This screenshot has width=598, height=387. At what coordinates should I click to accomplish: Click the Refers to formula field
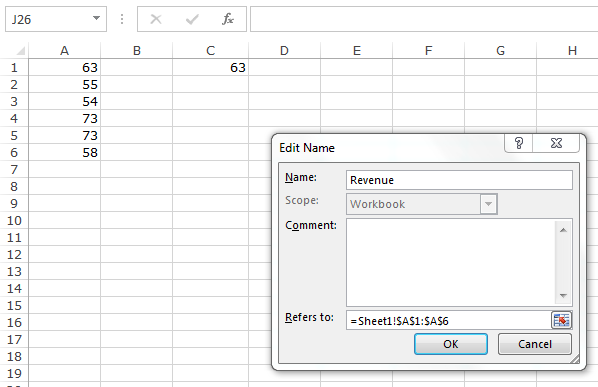(448, 320)
